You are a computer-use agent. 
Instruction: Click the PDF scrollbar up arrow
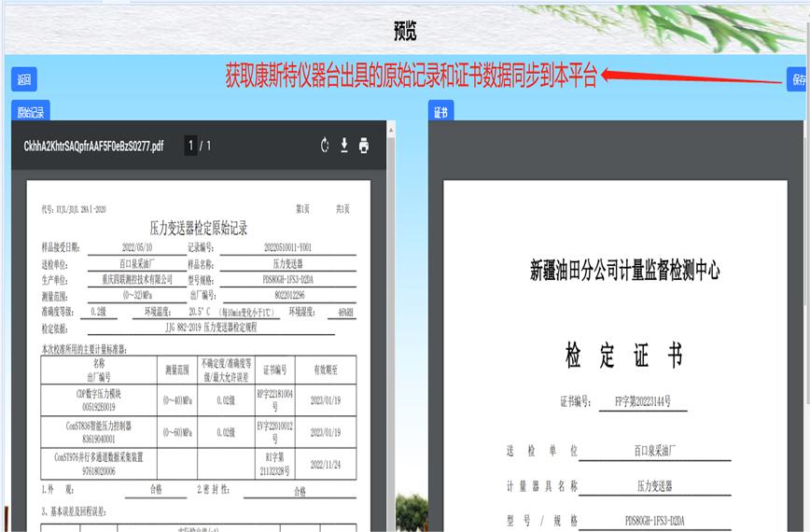(x=391, y=128)
